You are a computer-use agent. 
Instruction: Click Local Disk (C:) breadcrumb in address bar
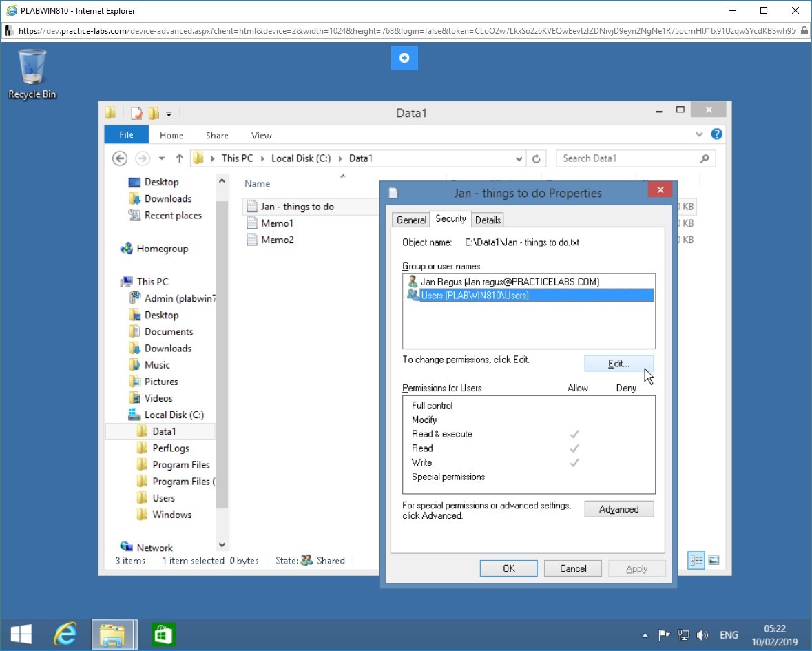tap(301, 158)
